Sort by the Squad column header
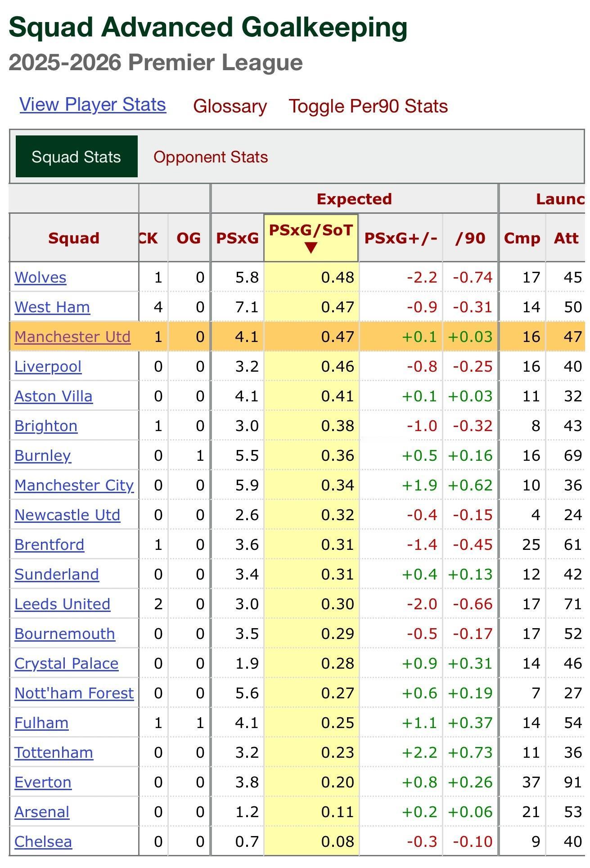 tap(74, 238)
